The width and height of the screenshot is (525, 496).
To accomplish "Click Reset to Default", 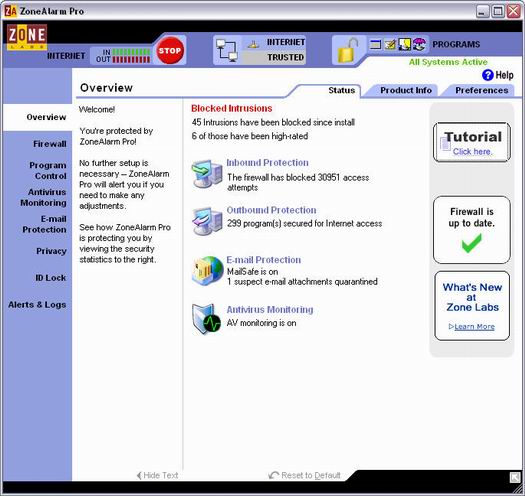I will click(305, 475).
